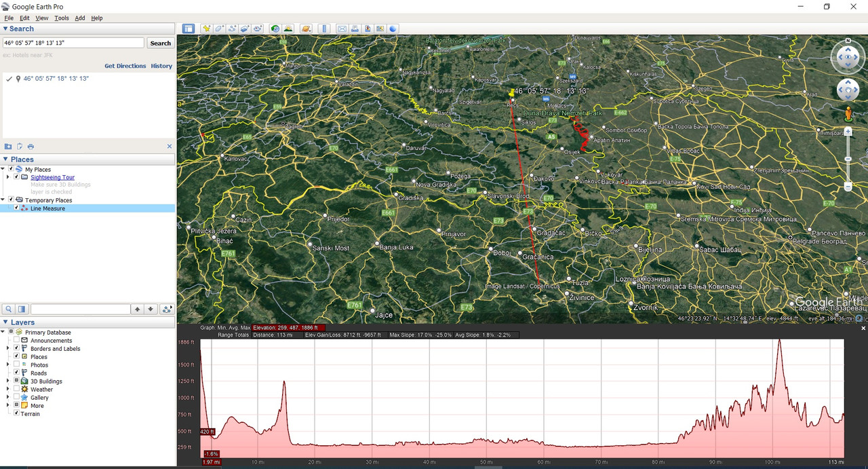Click the play tour path icon
868x469 pixels.
167,309
